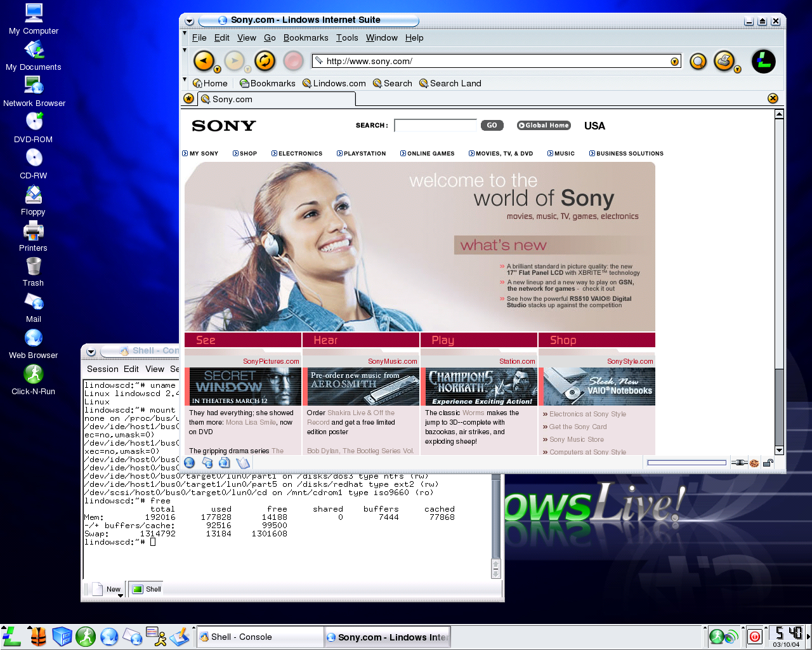Launch Click-N-Run from the desktop icon

[34, 380]
